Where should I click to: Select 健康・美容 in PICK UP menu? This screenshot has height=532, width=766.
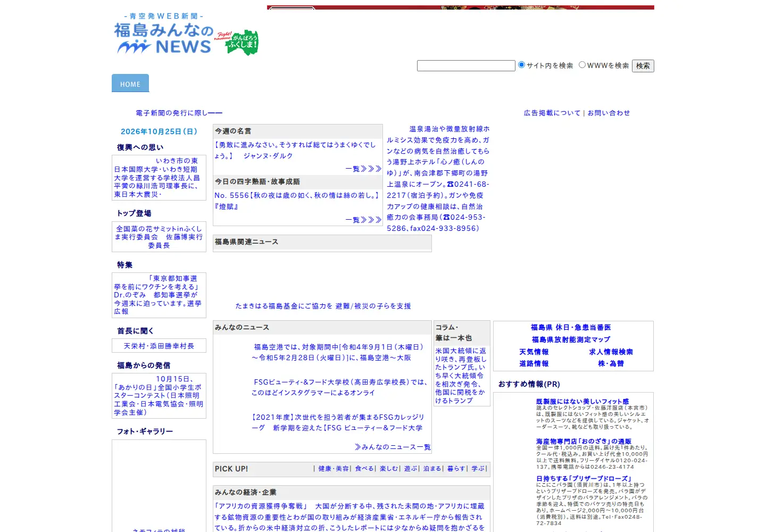[x=334, y=469]
